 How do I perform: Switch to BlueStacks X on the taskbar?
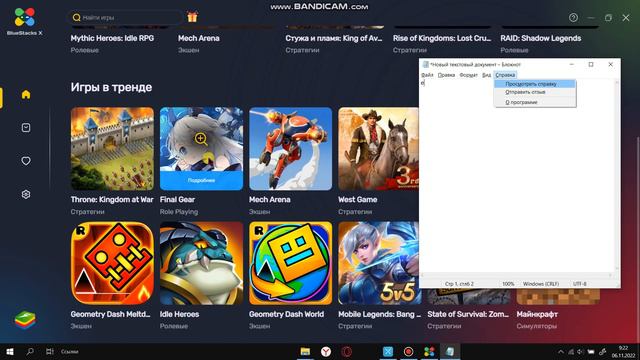429,352
